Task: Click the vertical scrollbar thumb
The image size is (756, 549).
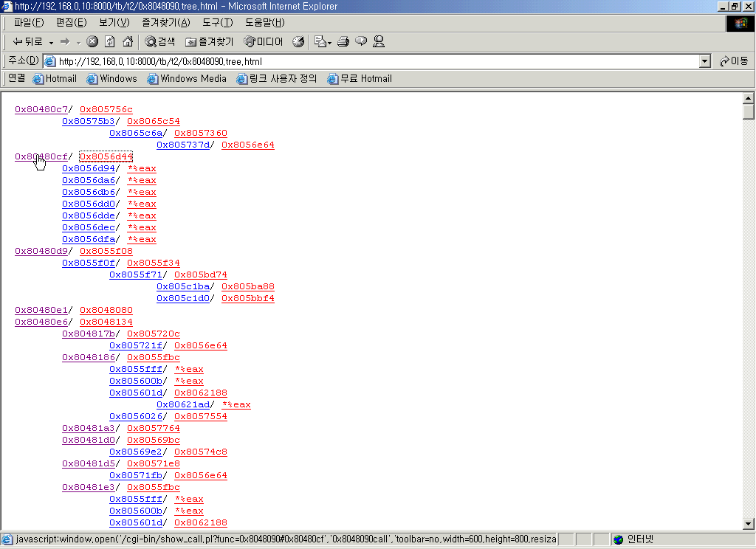Action: pyautogui.click(x=749, y=111)
